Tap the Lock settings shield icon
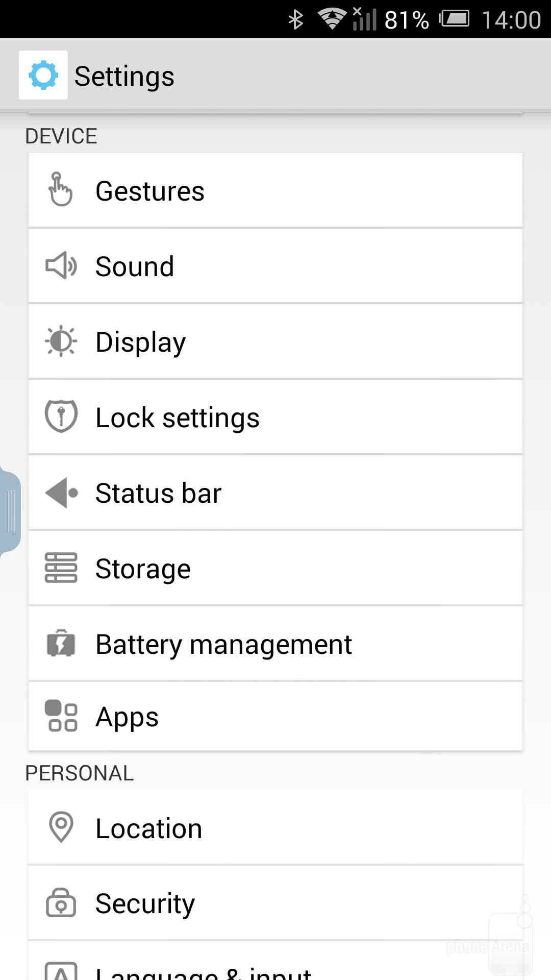 (61, 416)
